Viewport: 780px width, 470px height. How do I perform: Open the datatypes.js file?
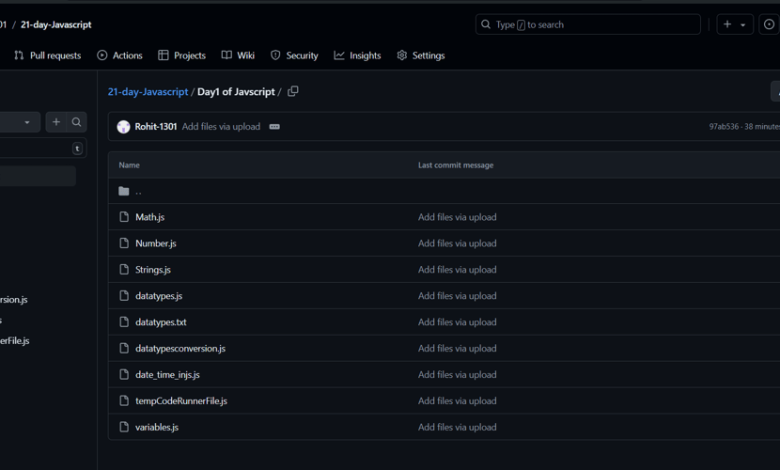tap(159, 296)
